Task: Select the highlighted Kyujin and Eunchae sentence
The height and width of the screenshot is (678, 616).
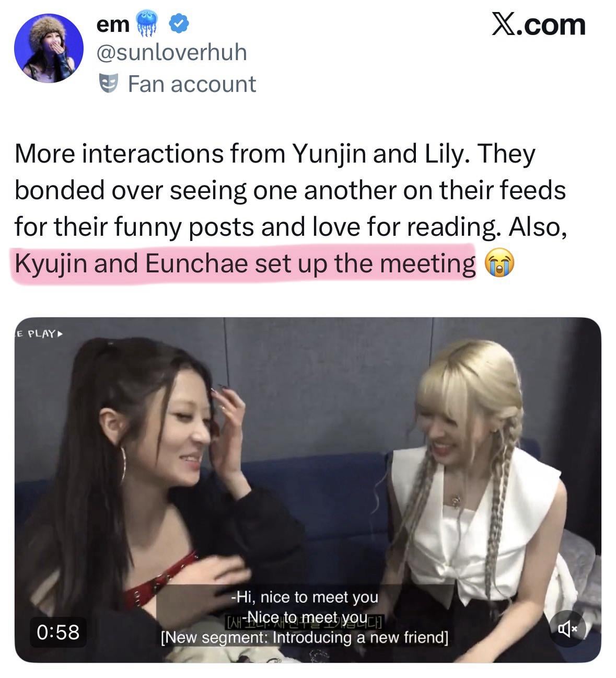Action: point(245,263)
